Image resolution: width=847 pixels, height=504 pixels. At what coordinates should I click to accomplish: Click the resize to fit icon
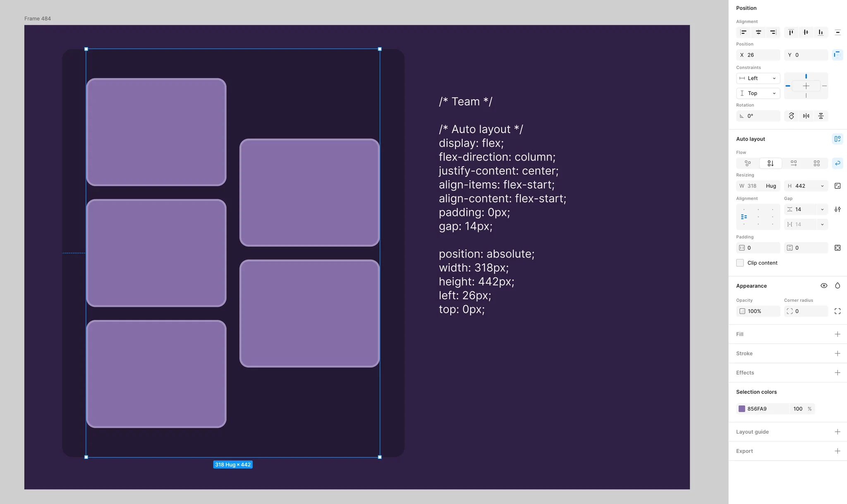pyautogui.click(x=837, y=186)
